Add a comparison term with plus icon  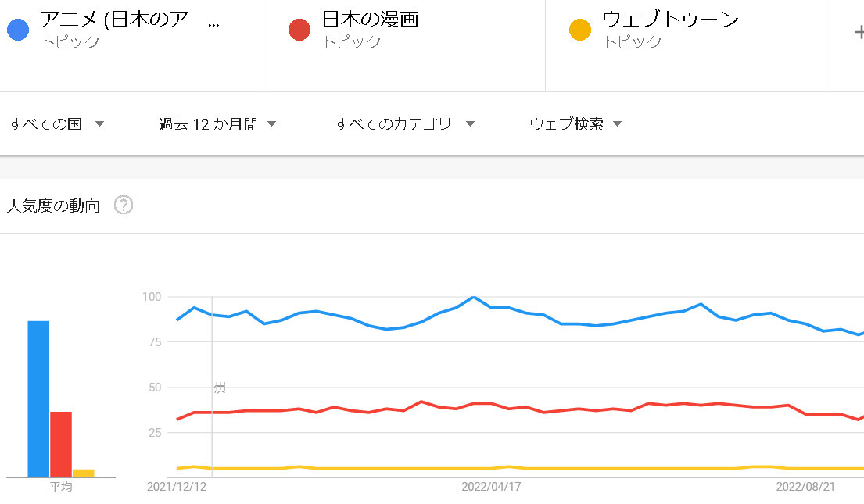(858, 31)
